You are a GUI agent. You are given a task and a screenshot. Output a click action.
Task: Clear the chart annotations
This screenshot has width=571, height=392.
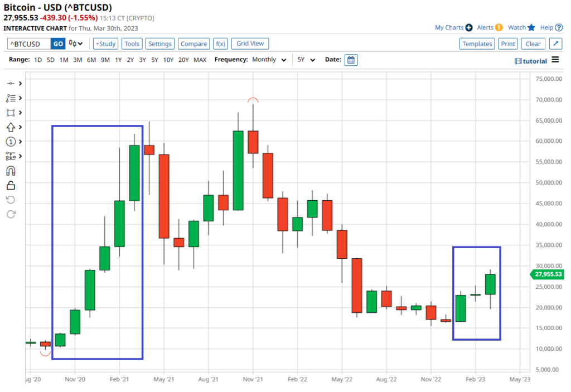533,43
